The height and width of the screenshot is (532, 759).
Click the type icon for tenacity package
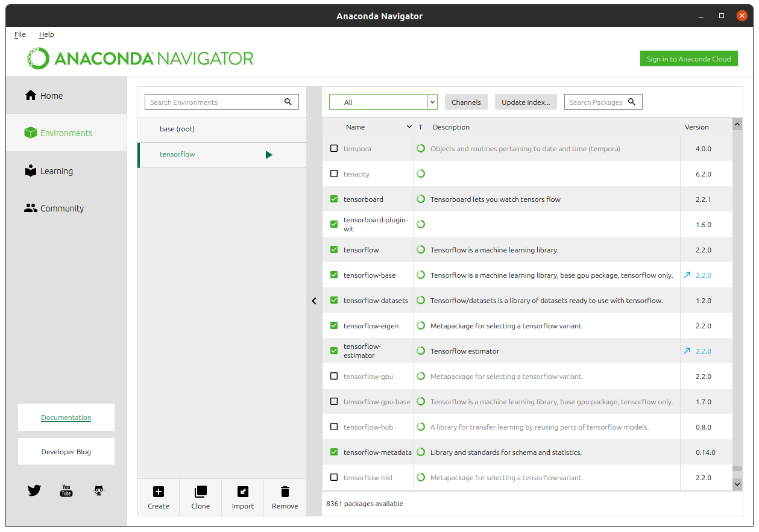(421, 174)
